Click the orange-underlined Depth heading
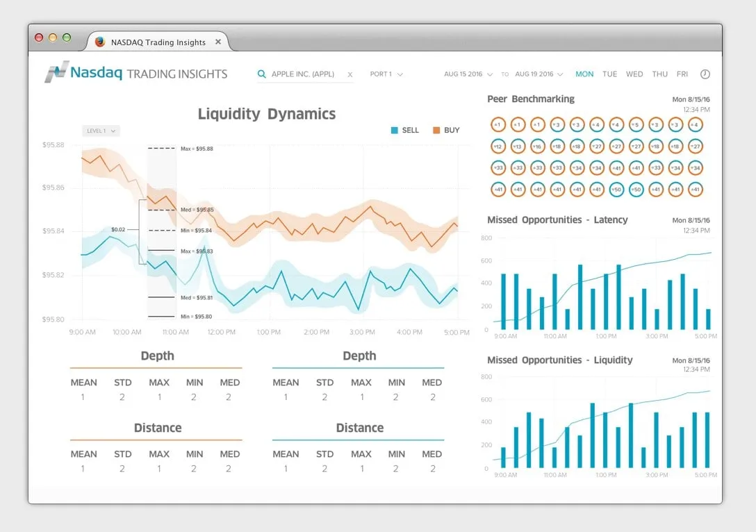Screen dimensions: 756x532 tap(157, 356)
